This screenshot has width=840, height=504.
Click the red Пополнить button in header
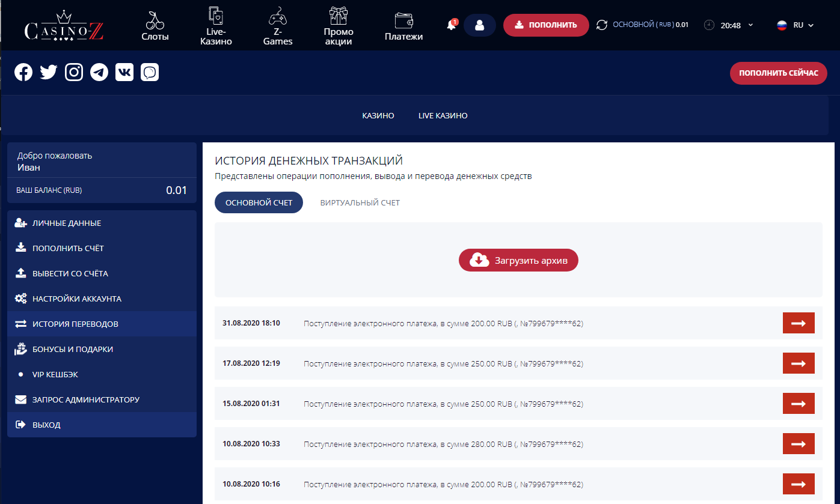pyautogui.click(x=546, y=25)
